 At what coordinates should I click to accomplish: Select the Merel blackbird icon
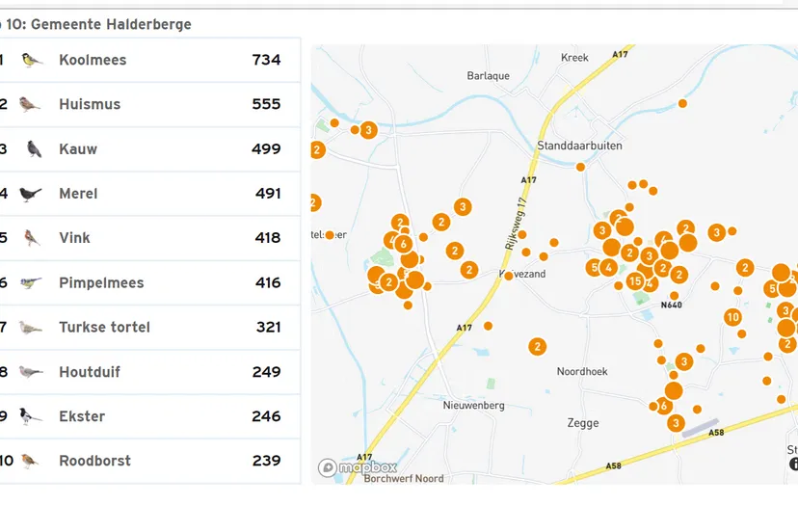coord(31,194)
